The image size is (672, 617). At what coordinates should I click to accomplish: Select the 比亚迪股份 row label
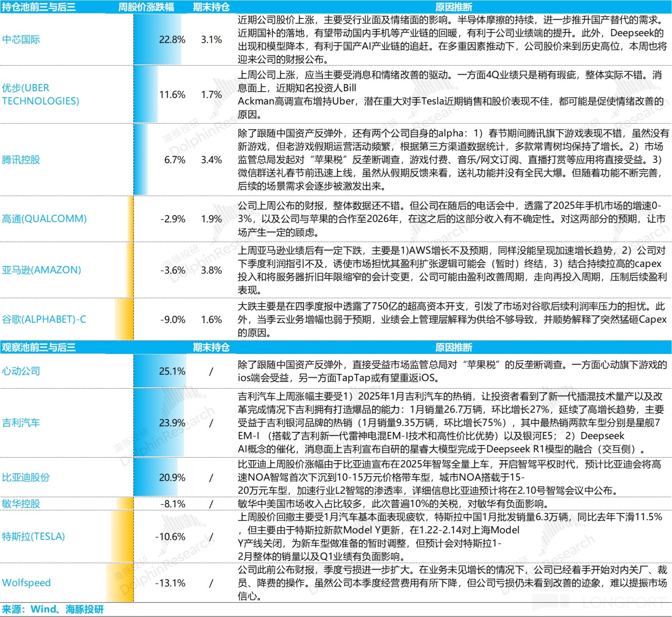26,477
